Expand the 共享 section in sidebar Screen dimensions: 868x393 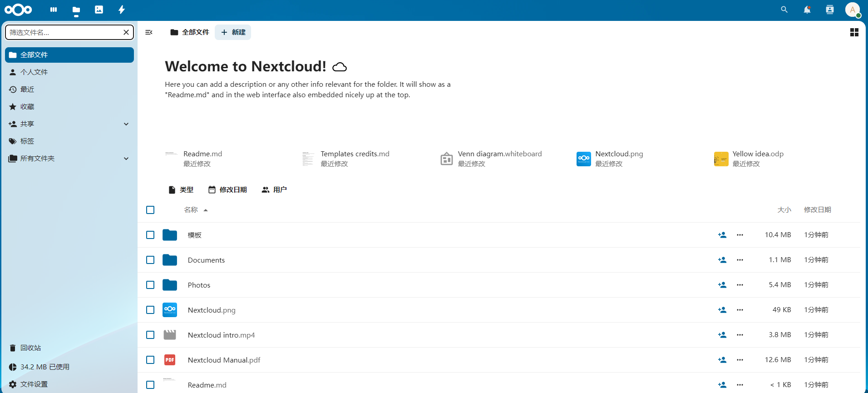(126, 124)
